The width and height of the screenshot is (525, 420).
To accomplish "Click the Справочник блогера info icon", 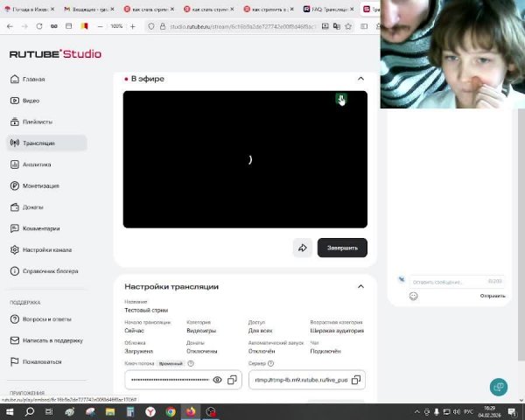I will pyautogui.click(x=14, y=271).
